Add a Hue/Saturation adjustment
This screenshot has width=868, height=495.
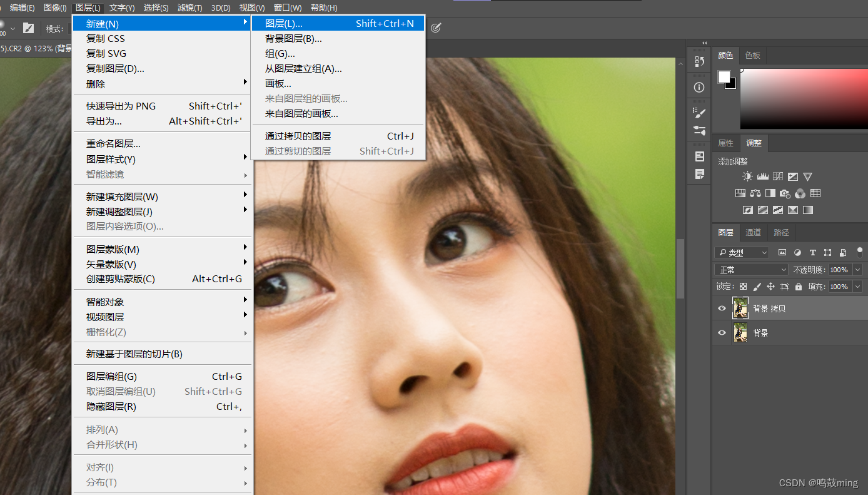740,193
